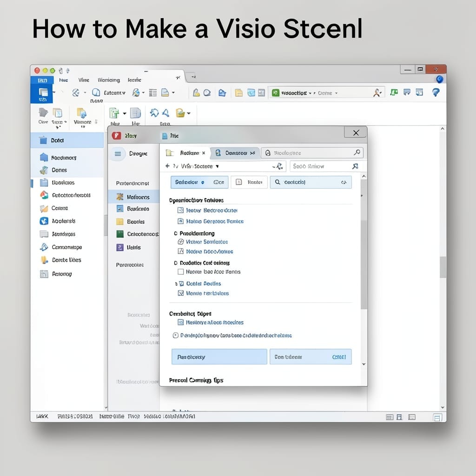Tick the Neovre beo loos lfents checkbox
Screen dimensions: 476x476
point(181,271)
